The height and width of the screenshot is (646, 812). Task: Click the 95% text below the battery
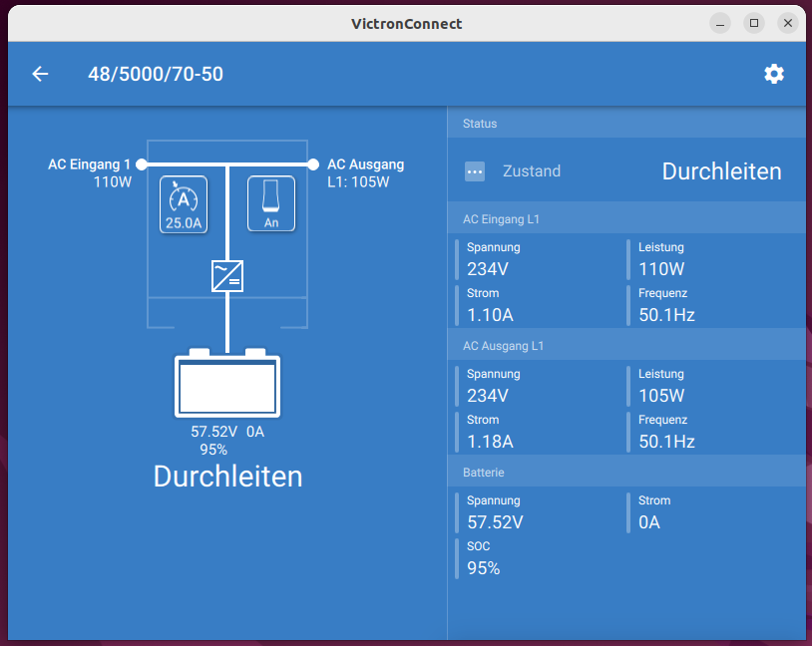click(x=213, y=450)
